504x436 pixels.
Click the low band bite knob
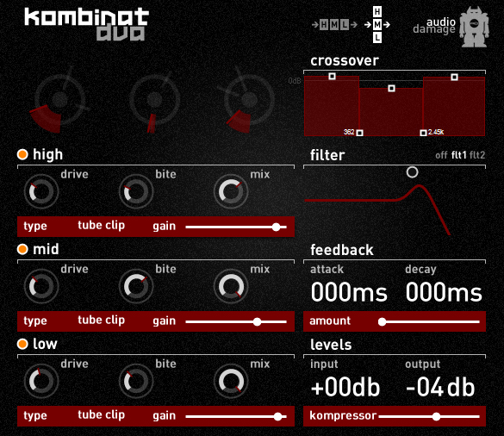(136, 381)
